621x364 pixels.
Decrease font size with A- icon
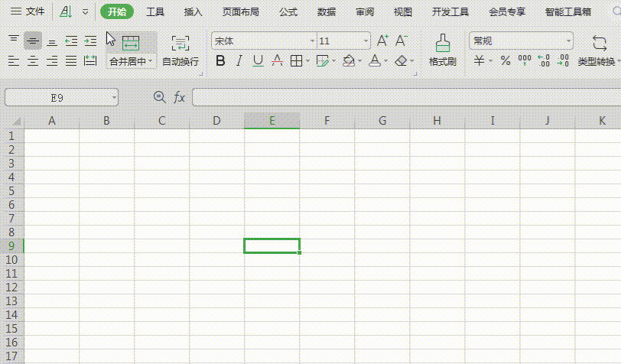[402, 41]
